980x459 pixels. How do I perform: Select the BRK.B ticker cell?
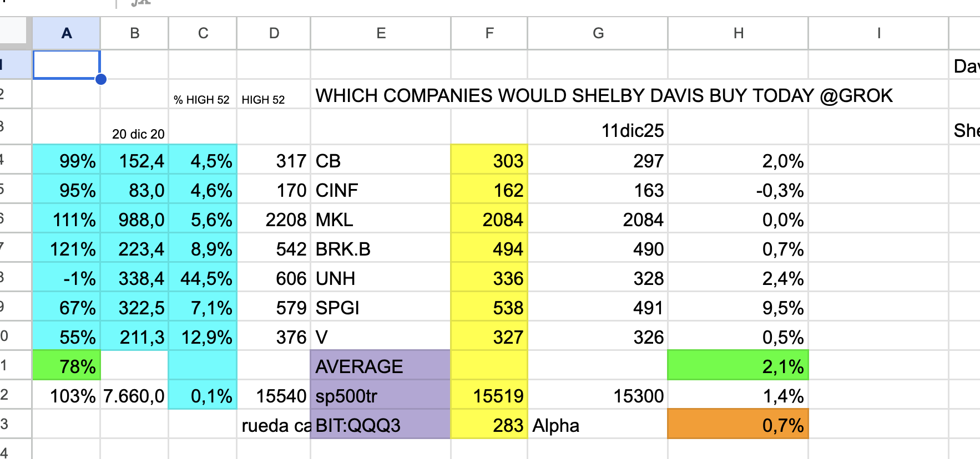pyautogui.click(x=381, y=249)
